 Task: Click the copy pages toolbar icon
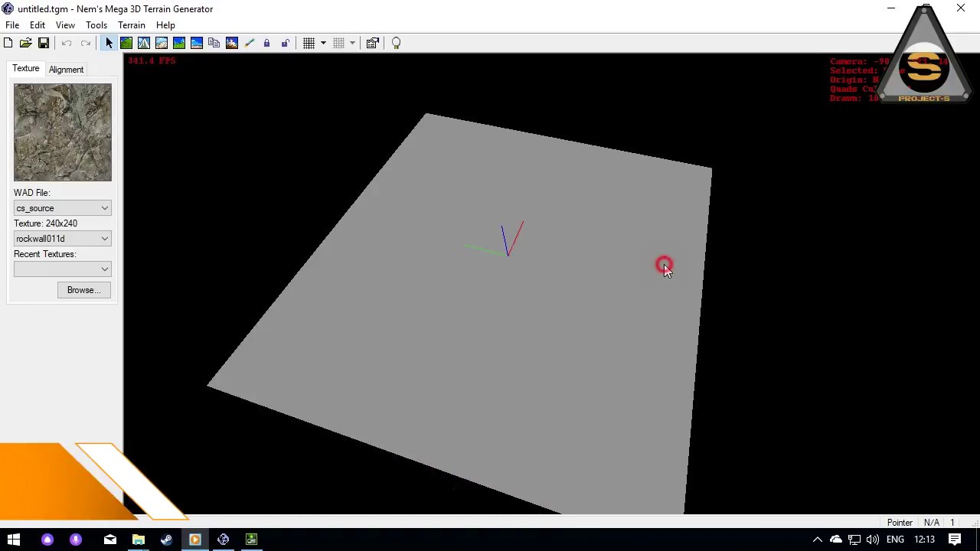click(214, 43)
